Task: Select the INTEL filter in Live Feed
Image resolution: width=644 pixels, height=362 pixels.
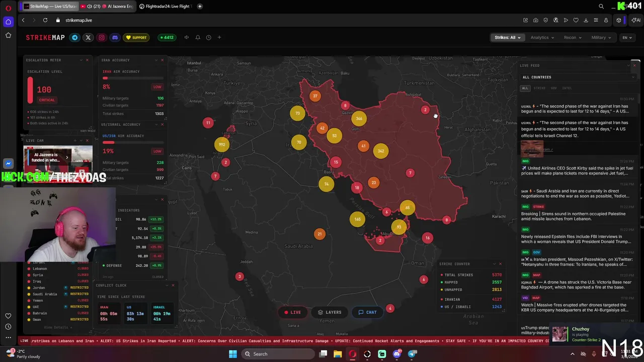Action: (567, 88)
